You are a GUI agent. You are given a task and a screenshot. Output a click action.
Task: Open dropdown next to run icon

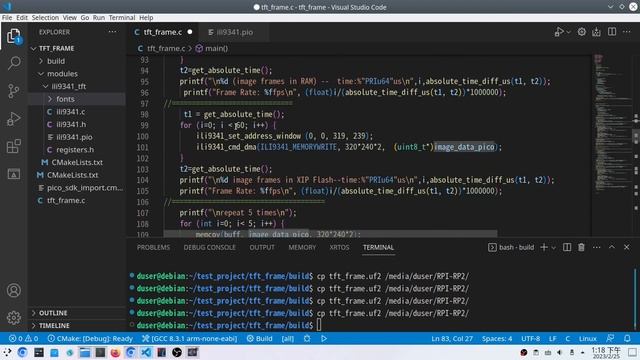coord(568,32)
